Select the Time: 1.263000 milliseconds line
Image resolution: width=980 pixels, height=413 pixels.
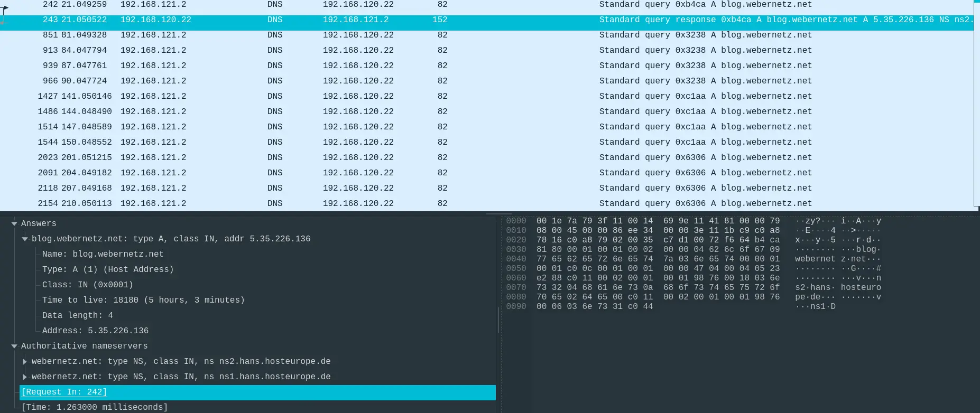pos(94,407)
